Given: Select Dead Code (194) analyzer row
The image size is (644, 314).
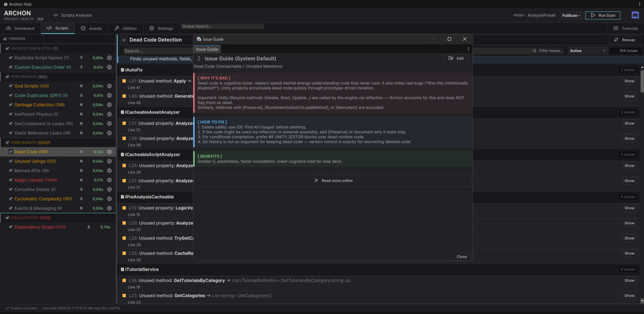Looking at the screenshot, I should (58, 152).
